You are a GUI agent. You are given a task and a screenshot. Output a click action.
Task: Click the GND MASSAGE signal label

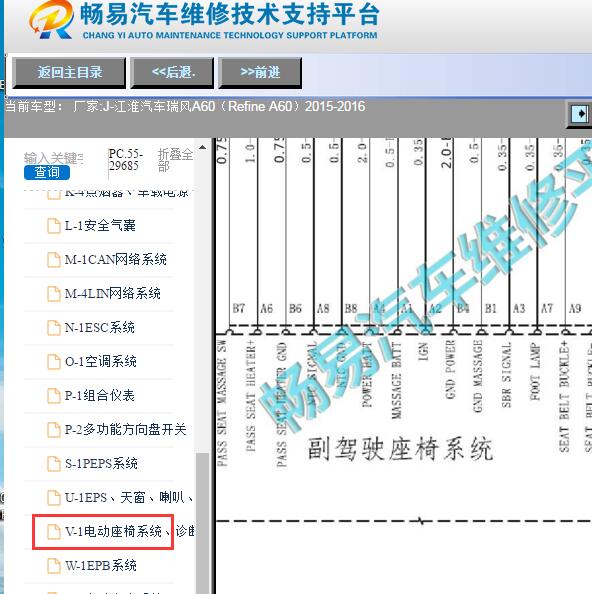point(477,376)
